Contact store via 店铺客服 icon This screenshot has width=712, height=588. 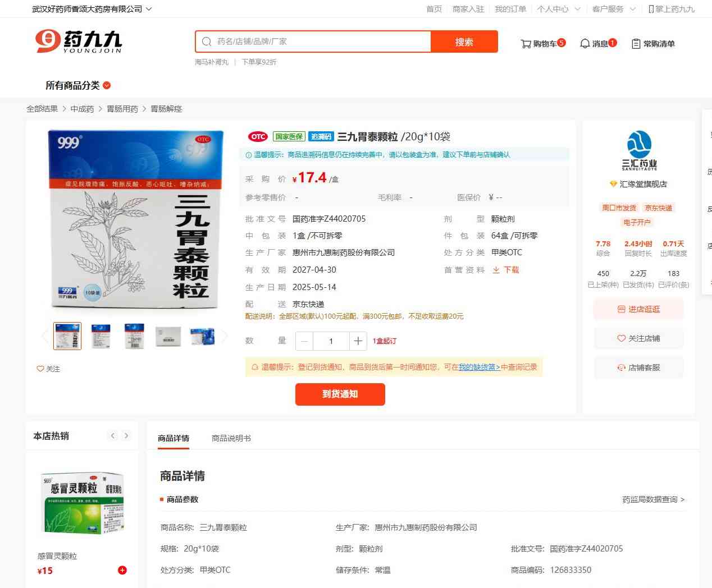click(621, 367)
